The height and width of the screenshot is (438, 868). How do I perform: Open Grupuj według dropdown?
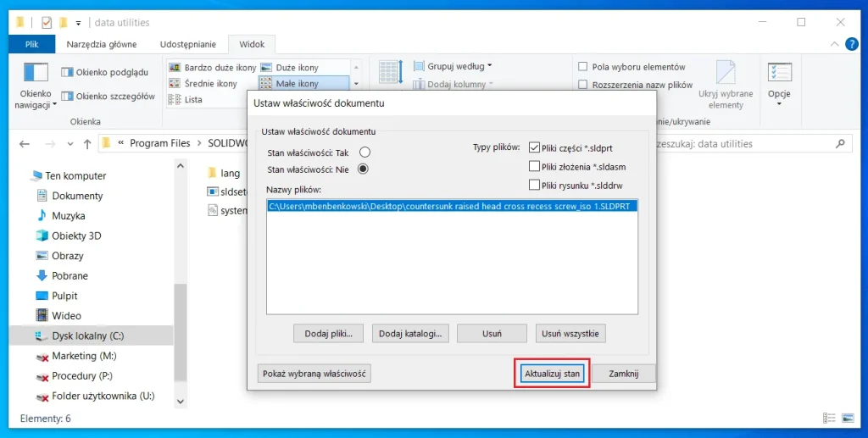click(x=453, y=66)
